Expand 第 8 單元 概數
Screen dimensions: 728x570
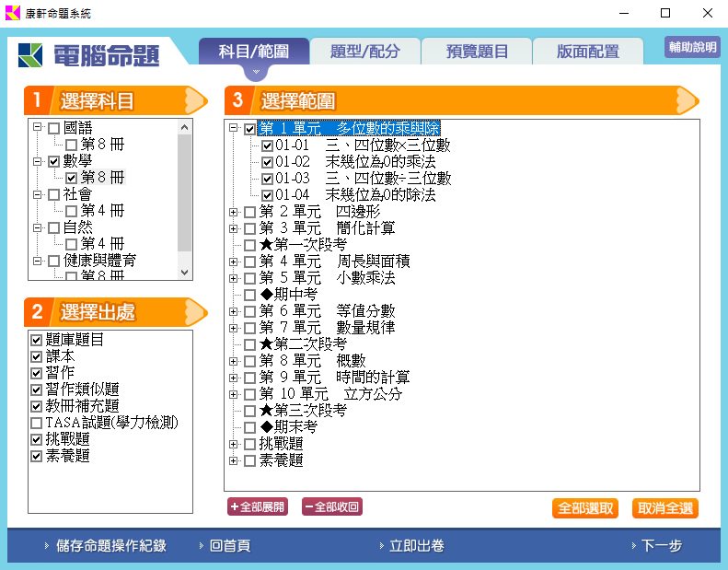coord(234,361)
